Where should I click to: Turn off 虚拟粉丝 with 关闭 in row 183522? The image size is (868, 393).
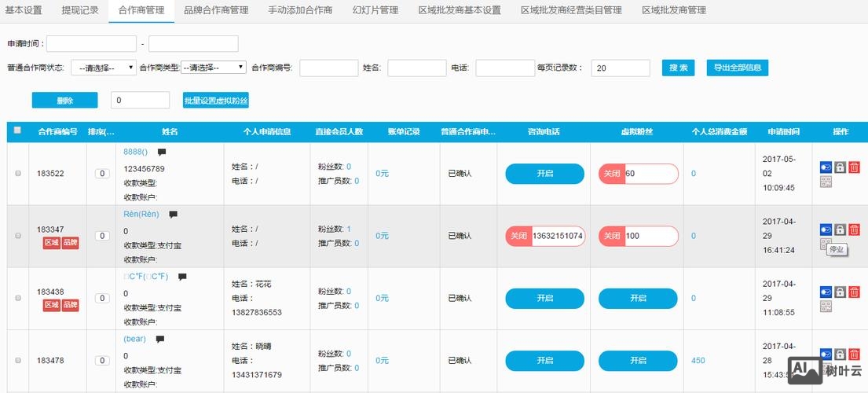coord(612,174)
